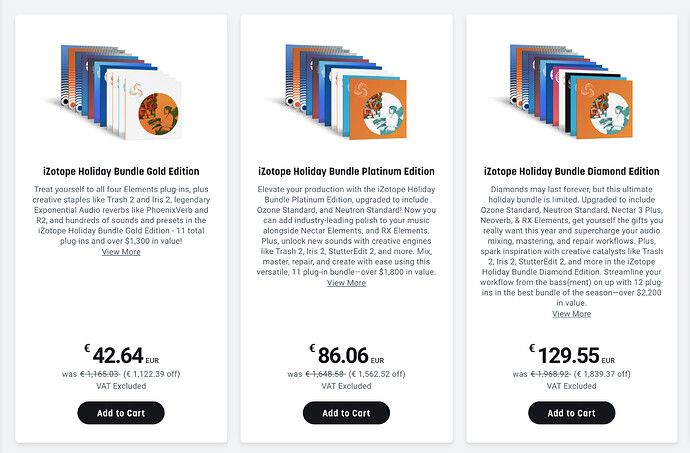Click the struck-through €1,648.58 original price
The height and width of the screenshot is (453, 690).
point(325,374)
